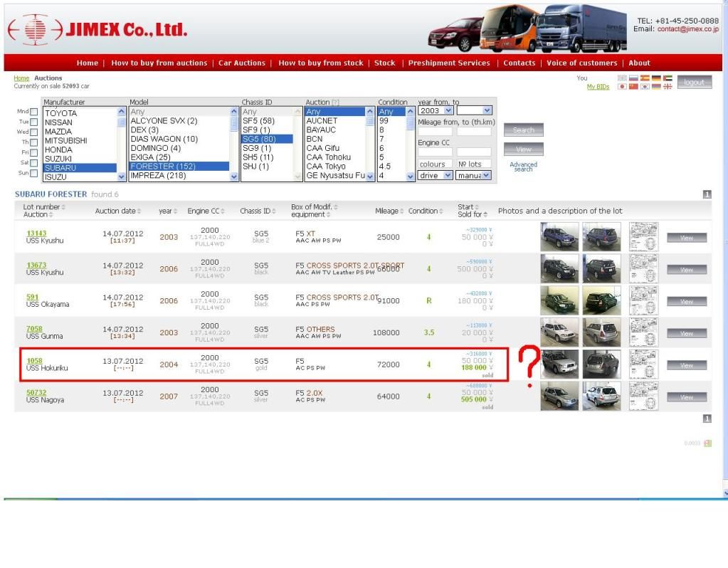Open auction sheet icon for lot 13143
Image resolution: width=728 pixels, height=568 pixels.
pyautogui.click(x=643, y=237)
